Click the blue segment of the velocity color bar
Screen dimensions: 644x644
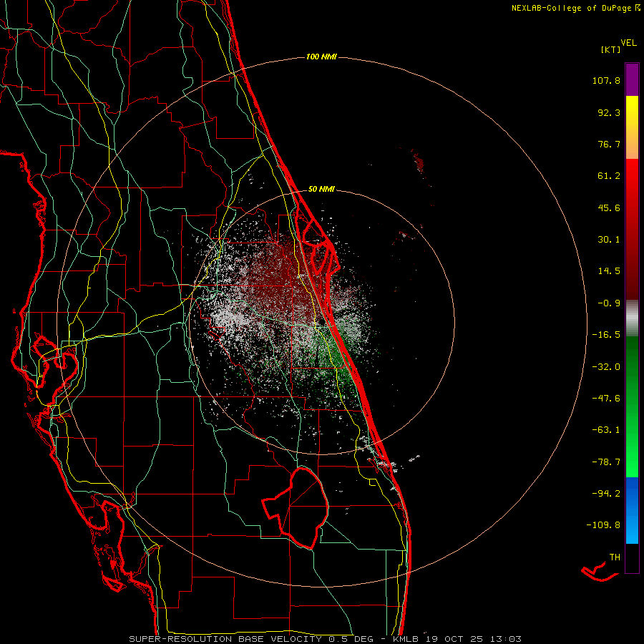[x=632, y=510]
